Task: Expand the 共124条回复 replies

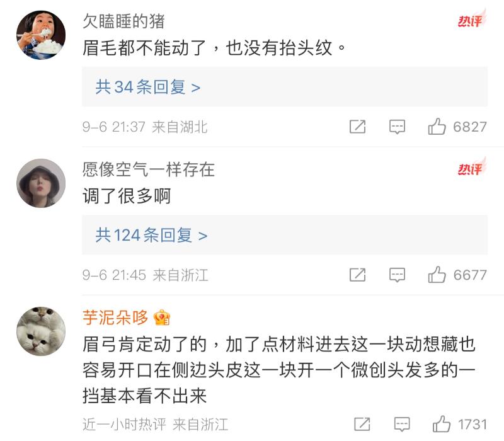Action: (151, 235)
